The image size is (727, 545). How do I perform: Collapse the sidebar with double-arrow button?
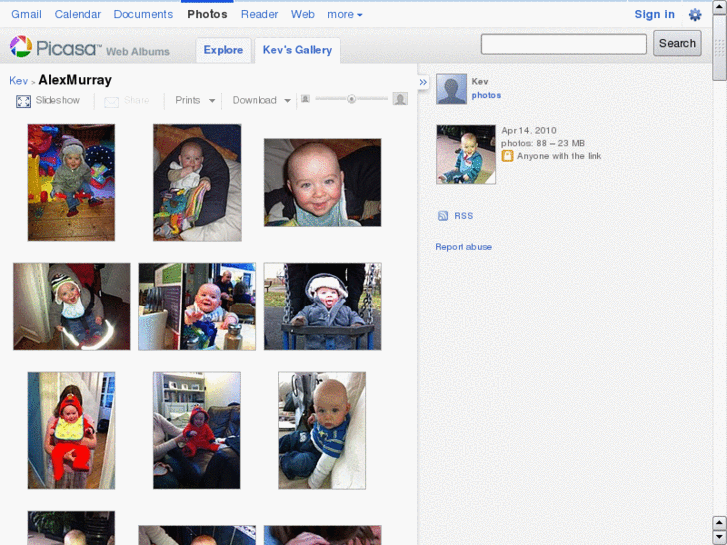(423, 82)
